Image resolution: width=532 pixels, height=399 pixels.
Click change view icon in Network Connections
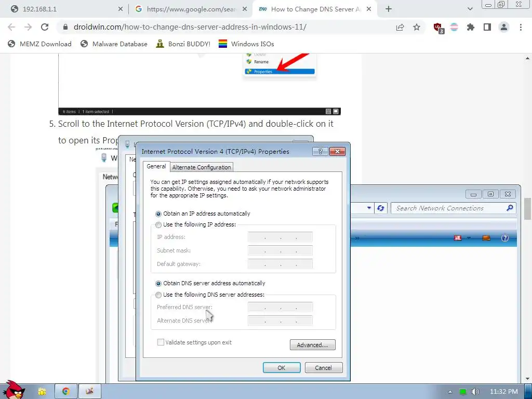click(x=458, y=238)
